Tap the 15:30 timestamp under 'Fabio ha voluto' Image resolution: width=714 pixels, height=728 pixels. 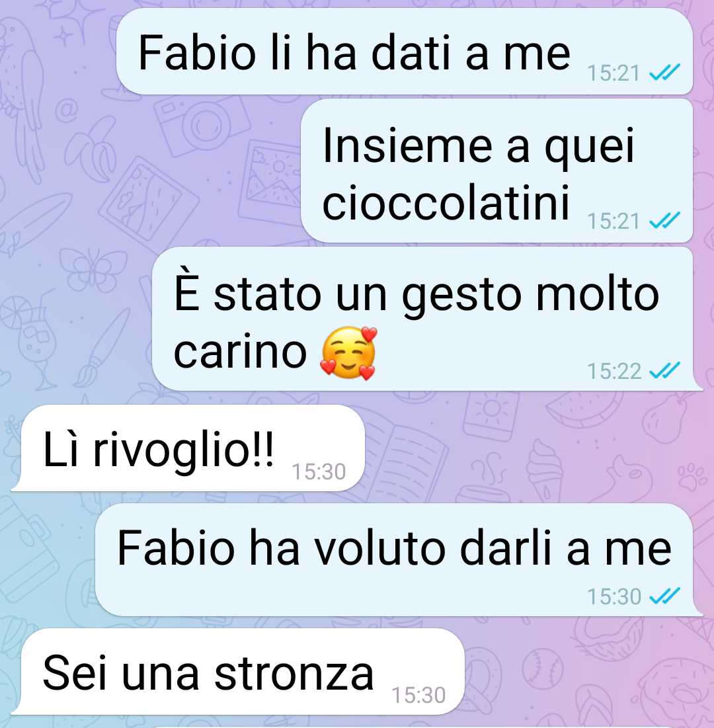[614, 596]
